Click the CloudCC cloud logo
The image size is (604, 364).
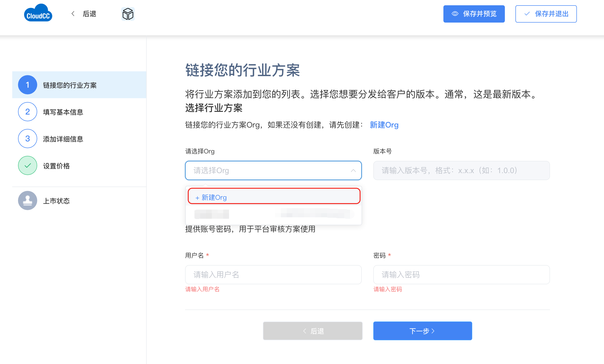38,13
